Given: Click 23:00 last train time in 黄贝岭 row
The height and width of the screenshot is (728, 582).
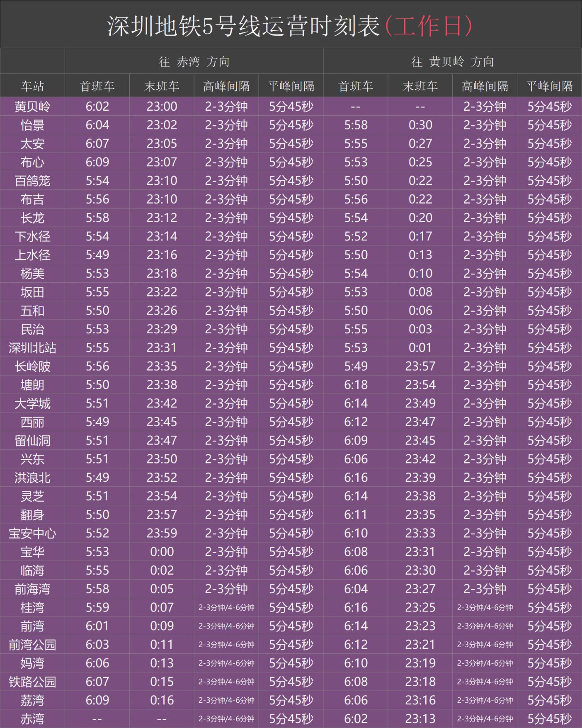Looking at the screenshot, I should 162,107.
